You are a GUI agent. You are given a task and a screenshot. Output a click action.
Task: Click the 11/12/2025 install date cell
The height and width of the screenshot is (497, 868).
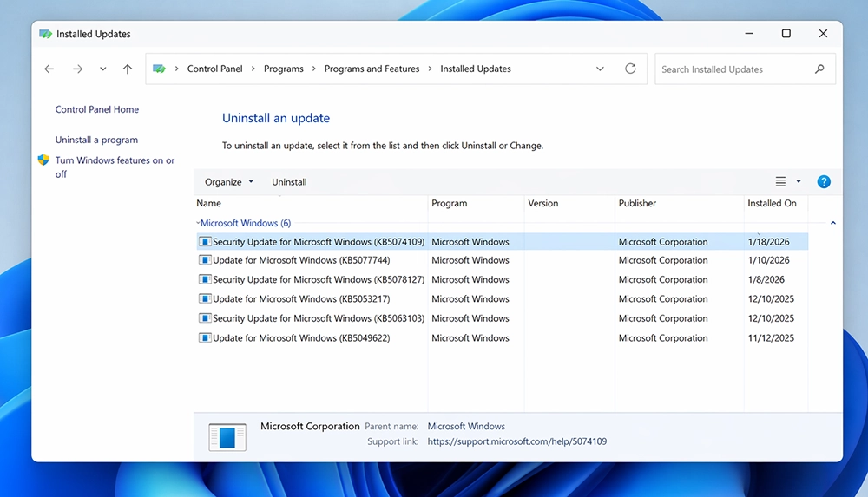point(771,338)
